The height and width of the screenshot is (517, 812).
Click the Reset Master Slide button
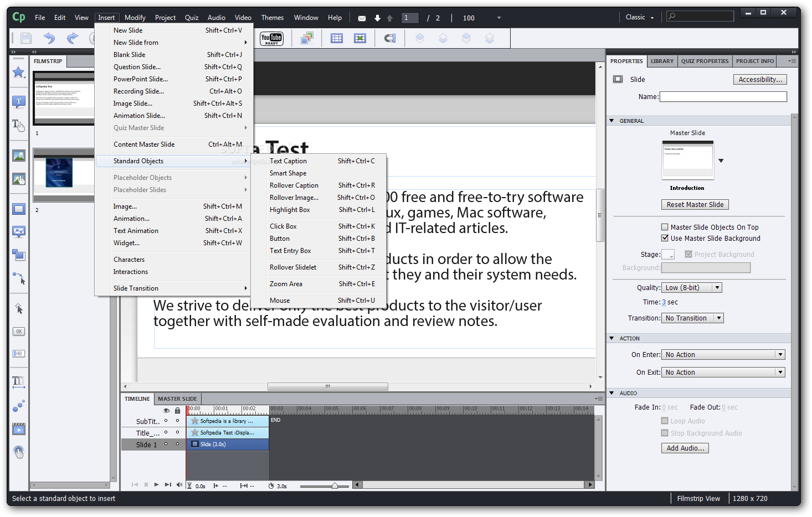695,205
